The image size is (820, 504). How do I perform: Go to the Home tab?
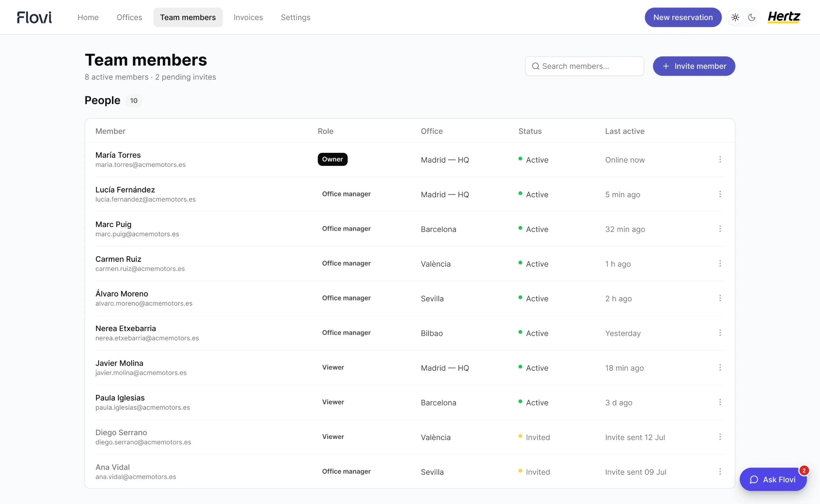pyautogui.click(x=88, y=17)
